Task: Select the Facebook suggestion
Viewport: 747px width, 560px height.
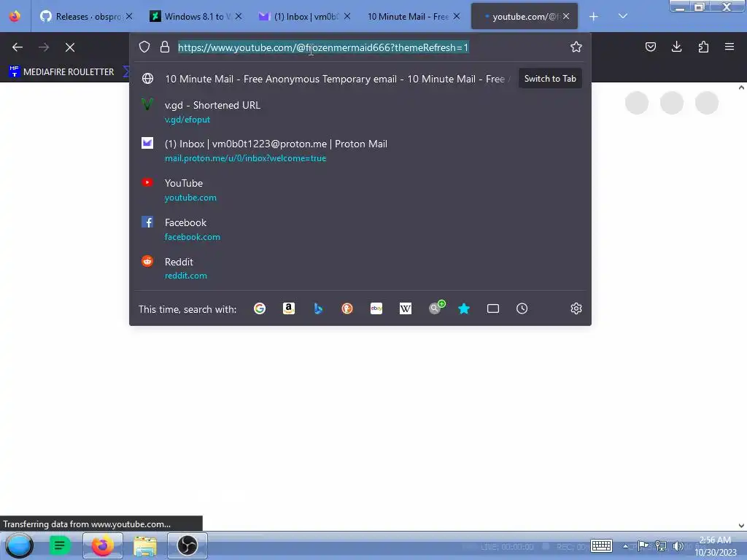Action: point(360,229)
